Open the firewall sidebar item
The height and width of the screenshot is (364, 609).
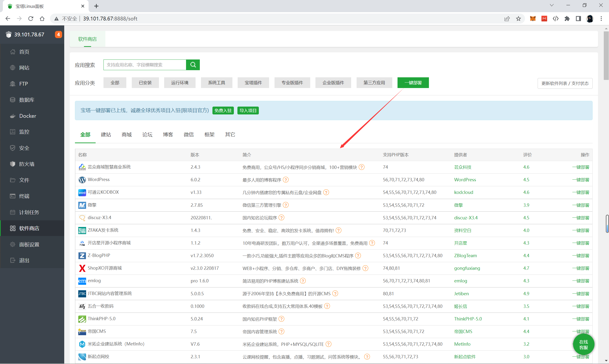point(26,164)
